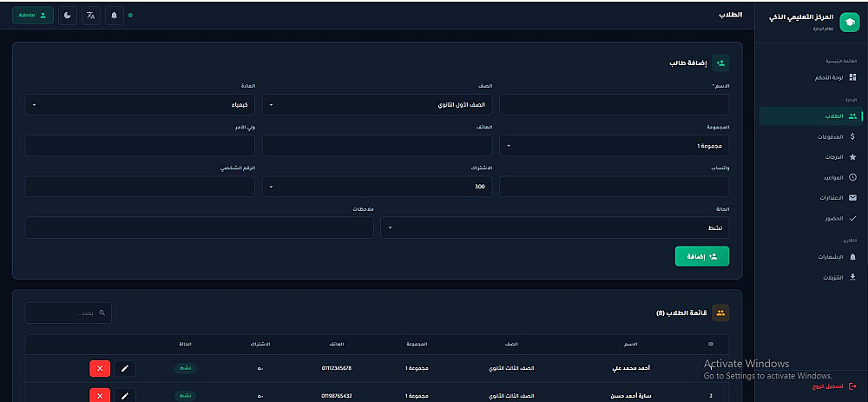Focus the ملاحظات notes input field
Viewport: 868px width, 402px height.
pyautogui.click(x=200, y=227)
